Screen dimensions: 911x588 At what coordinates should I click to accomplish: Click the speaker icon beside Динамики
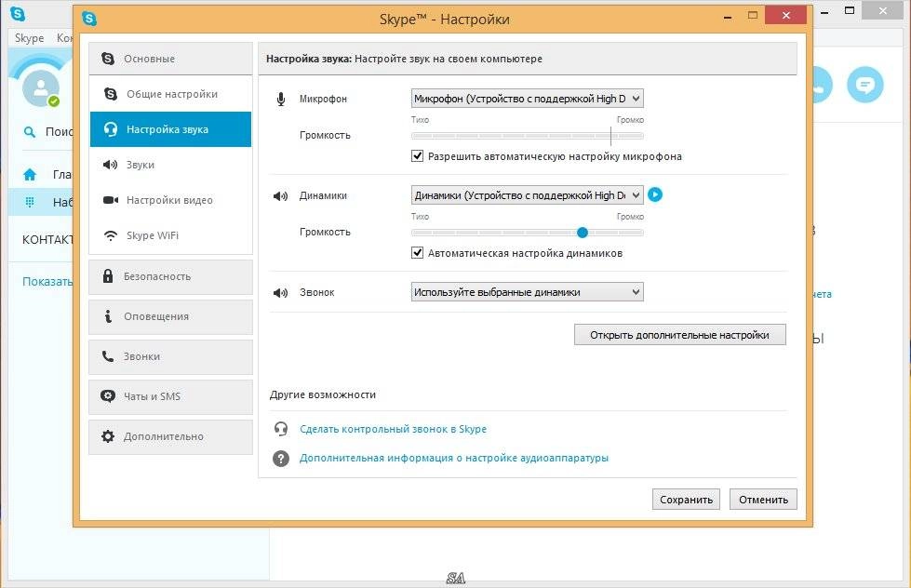(281, 196)
